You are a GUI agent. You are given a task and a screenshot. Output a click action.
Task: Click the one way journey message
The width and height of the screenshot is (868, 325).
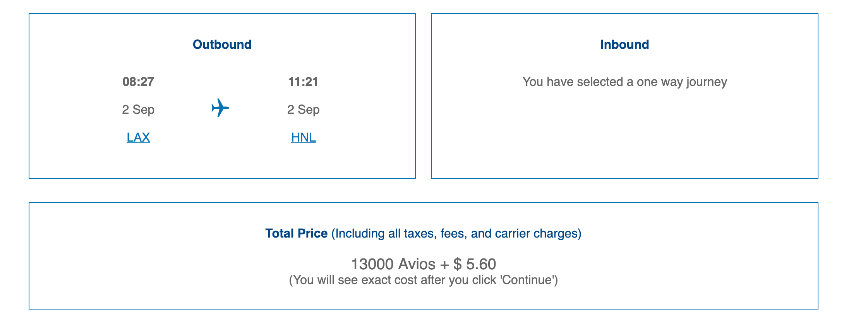(624, 82)
